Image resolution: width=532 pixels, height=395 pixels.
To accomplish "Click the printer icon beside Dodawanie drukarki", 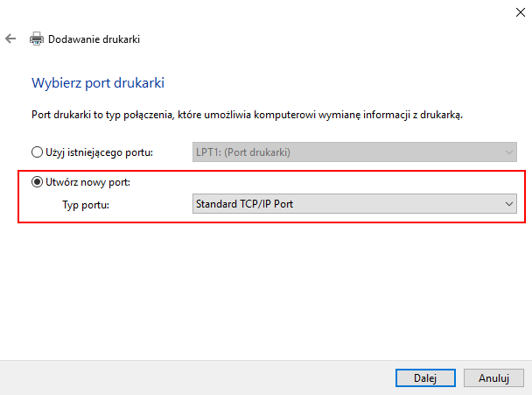I will tap(36, 39).
